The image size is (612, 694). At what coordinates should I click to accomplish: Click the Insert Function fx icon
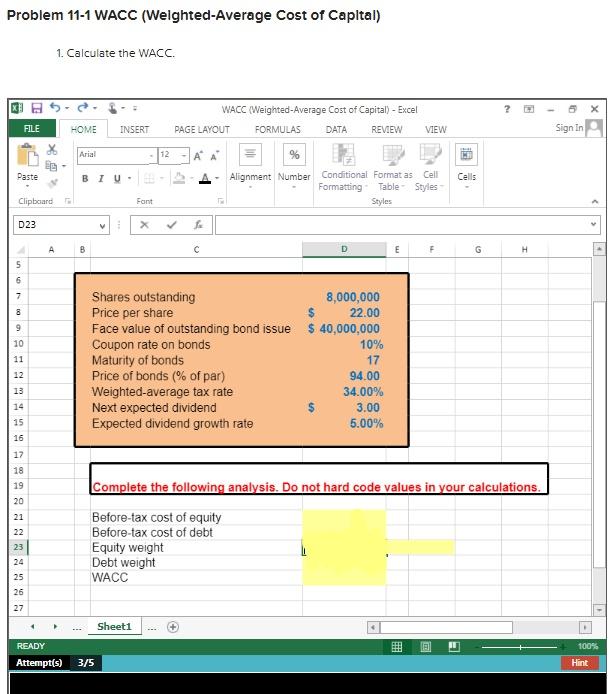[x=198, y=225]
